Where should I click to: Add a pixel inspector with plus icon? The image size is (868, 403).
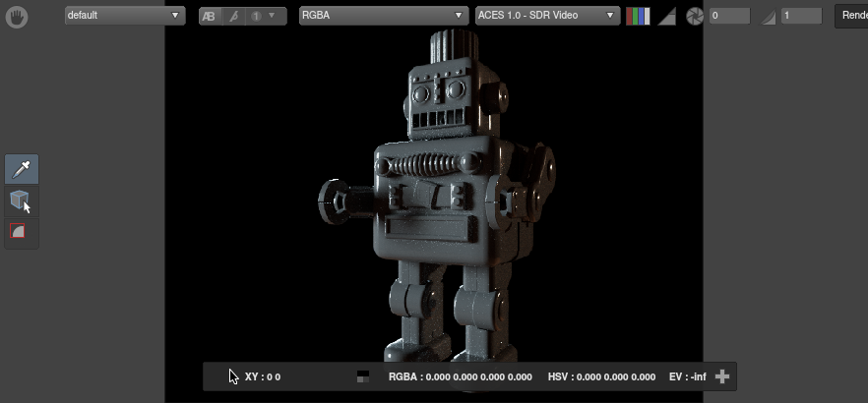coord(722,376)
